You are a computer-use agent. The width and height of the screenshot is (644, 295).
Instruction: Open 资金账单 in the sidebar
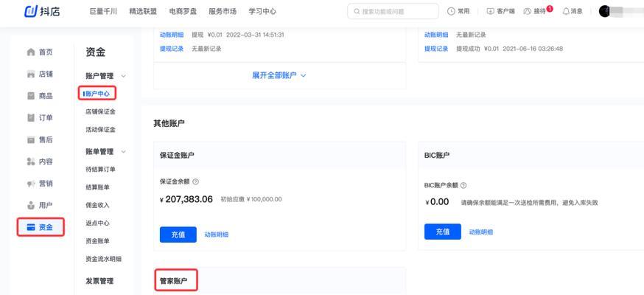98,240
